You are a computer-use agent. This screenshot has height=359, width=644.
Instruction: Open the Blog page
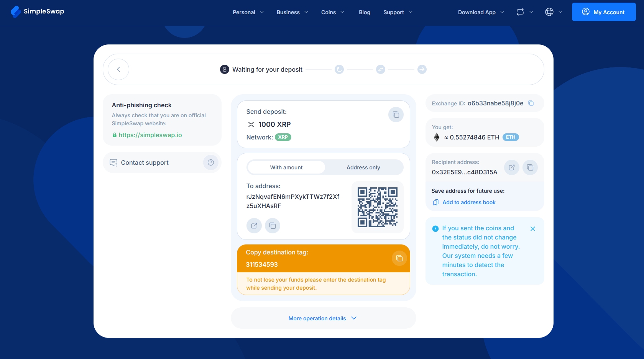tap(365, 12)
